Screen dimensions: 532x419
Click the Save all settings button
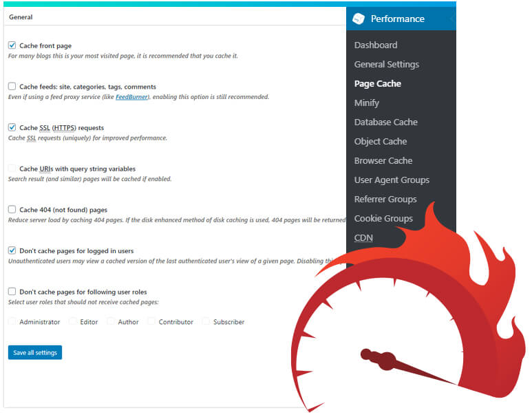(x=35, y=352)
